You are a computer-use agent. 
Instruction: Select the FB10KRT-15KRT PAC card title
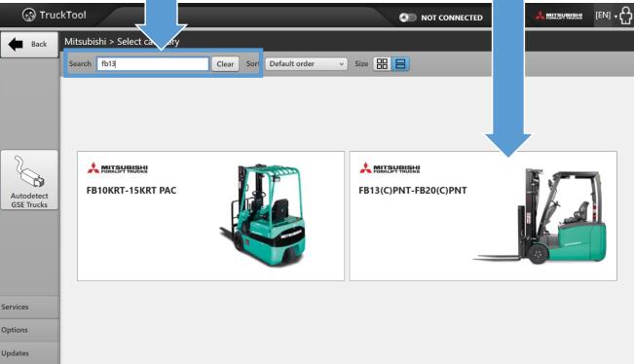[x=131, y=191]
